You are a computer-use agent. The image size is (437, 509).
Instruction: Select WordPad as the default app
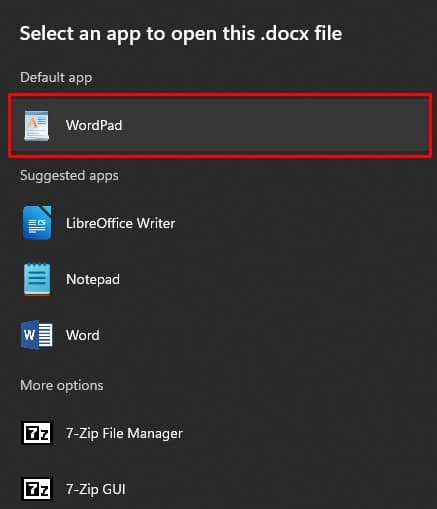[220, 125]
